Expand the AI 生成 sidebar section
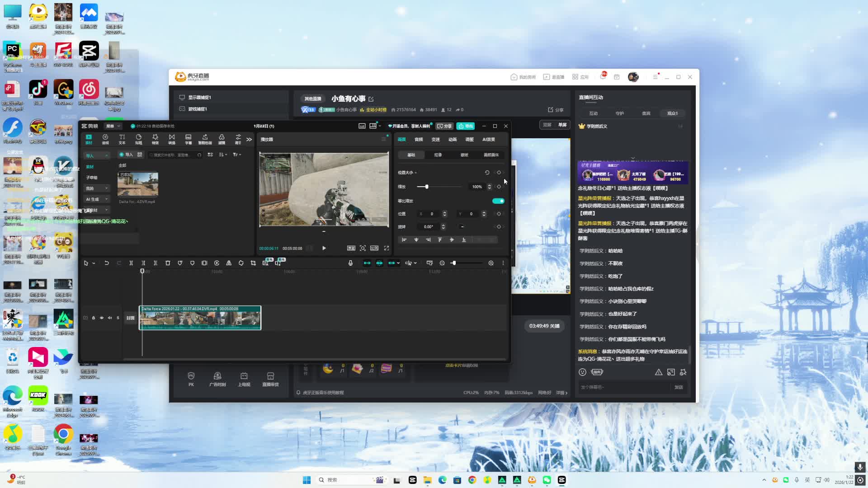The image size is (868, 488). point(97,199)
